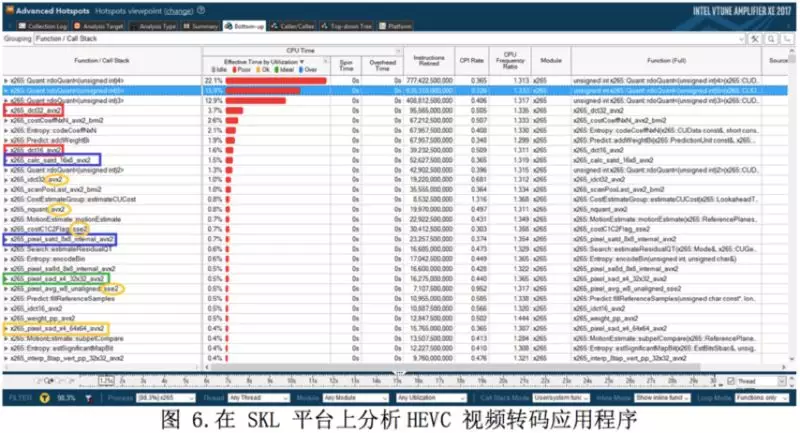Switch to the Top-down Tree tab
Viewport: 800px width, 433px height.
tap(346, 26)
